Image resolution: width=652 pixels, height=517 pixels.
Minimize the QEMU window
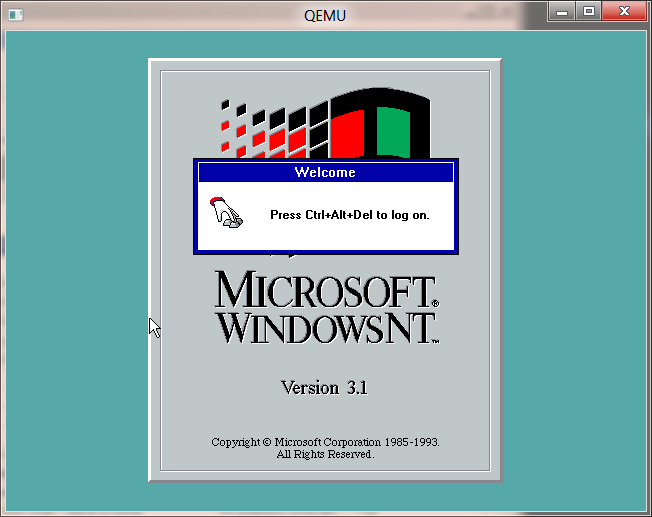coord(562,11)
